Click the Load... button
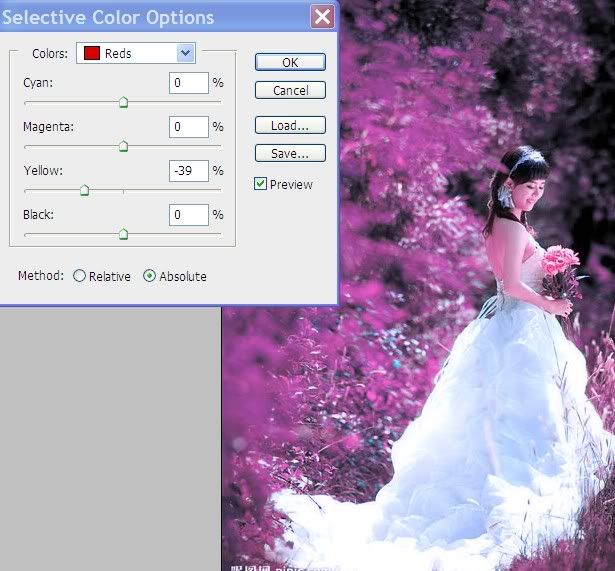The width and height of the screenshot is (615, 571). (x=290, y=126)
